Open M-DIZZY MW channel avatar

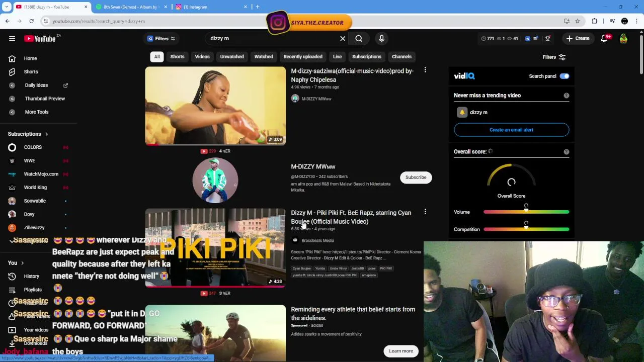pos(215,180)
